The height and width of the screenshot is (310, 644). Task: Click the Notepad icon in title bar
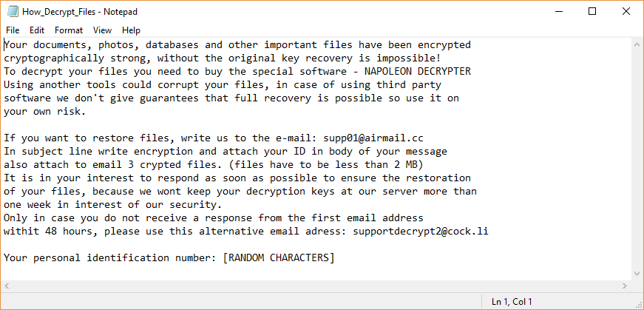point(13,11)
